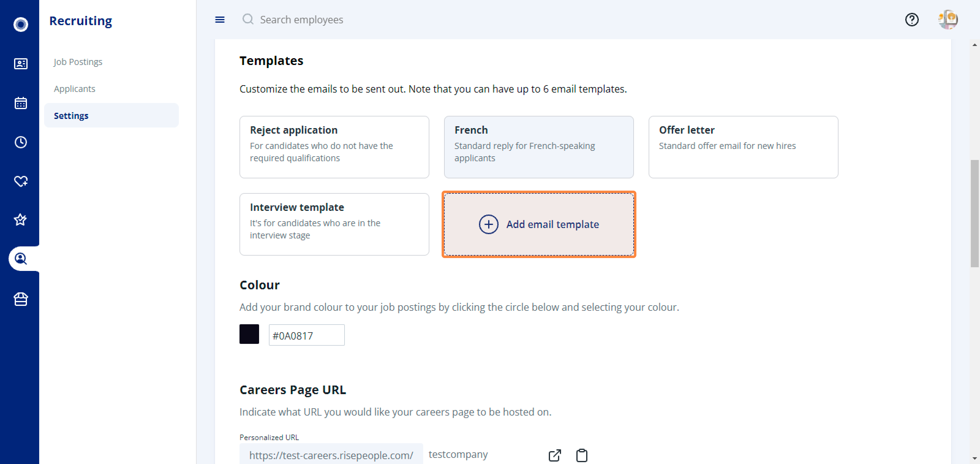
Task: Click the page vertical scrollbar thumb
Action: (x=974, y=213)
